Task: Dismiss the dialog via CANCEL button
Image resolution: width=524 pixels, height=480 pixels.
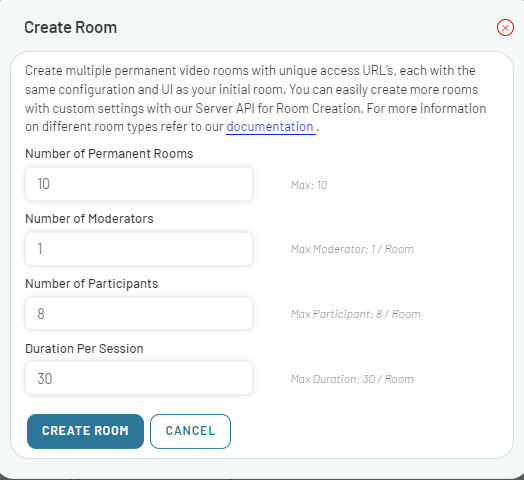Action: (x=190, y=431)
